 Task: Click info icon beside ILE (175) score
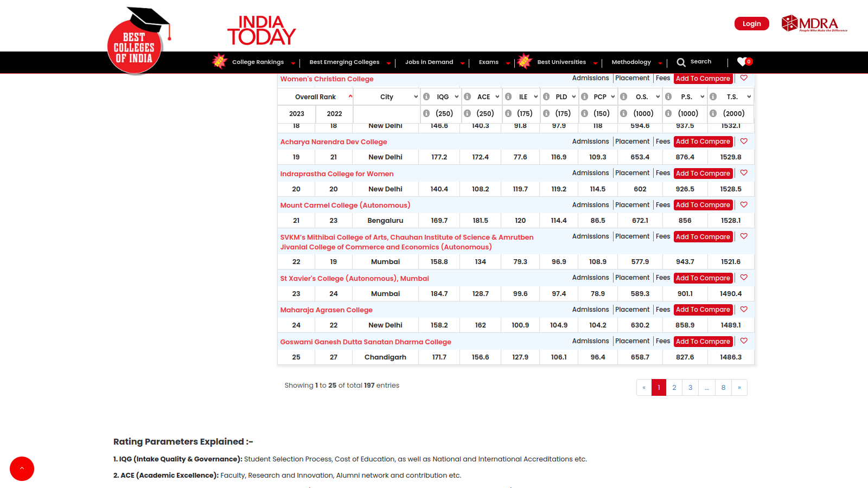click(x=508, y=113)
